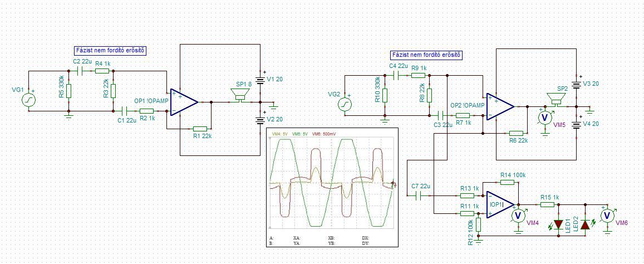Select resistor R3 22k symbol
This screenshot has width=644, height=264.
(x=113, y=91)
